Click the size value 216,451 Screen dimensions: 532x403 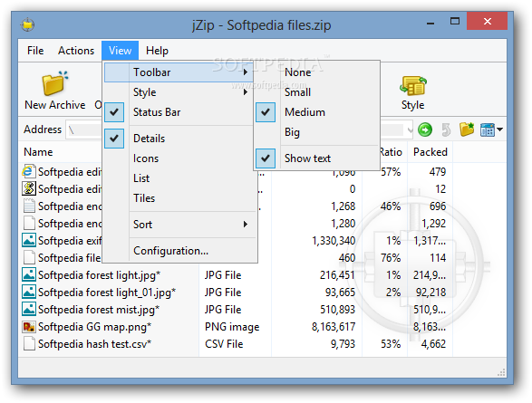[x=337, y=275]
